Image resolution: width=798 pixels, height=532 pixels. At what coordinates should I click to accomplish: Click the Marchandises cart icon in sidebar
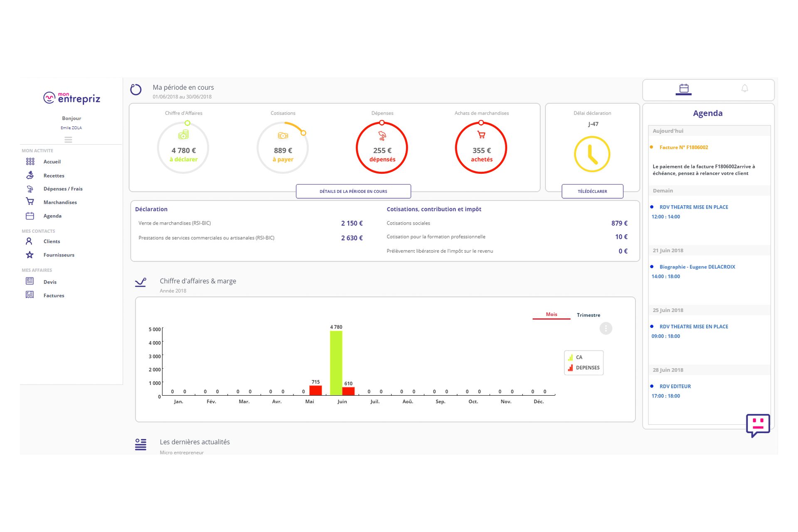click(x=30, y=202)
